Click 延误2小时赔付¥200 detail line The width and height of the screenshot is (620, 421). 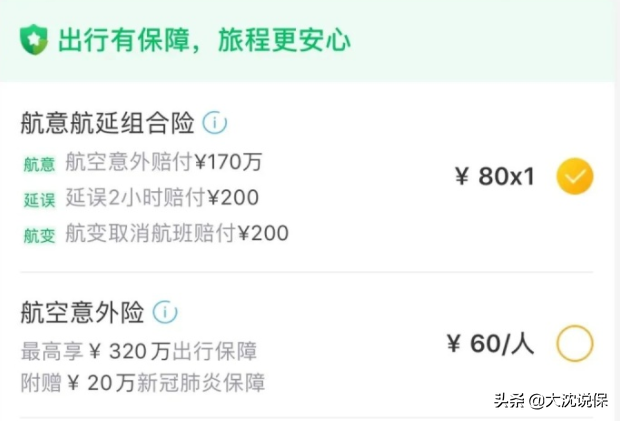(x=162, y=197)
